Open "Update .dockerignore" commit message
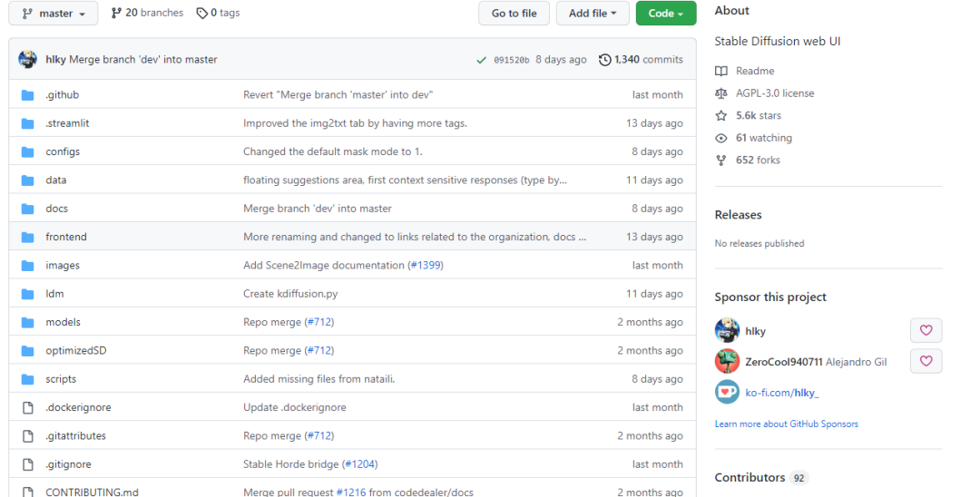 [294, 407]
